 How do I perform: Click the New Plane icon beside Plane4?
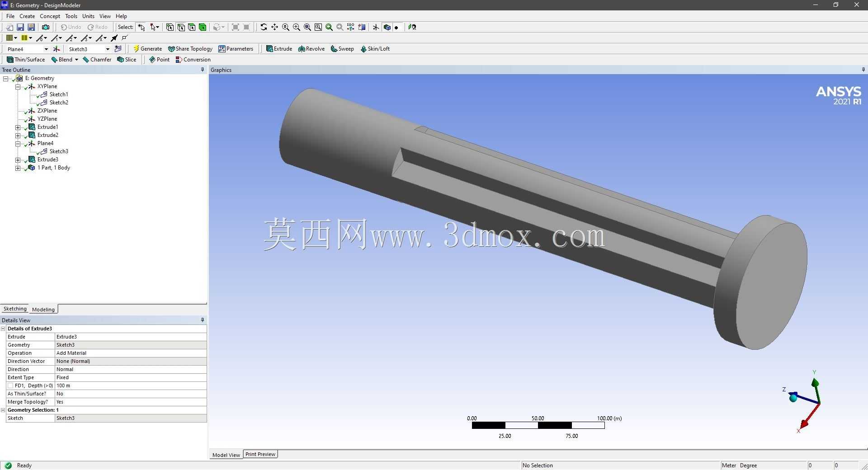tap(57, 49)
